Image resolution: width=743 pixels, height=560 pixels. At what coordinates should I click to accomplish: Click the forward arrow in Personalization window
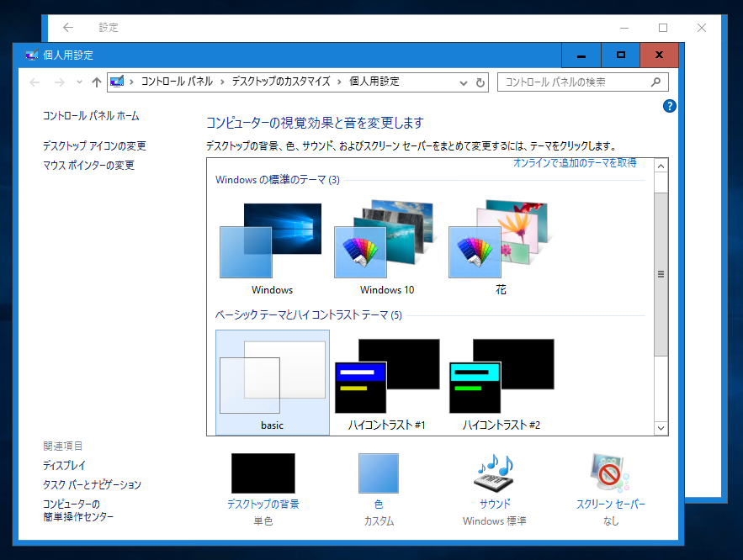click(59, 82)
